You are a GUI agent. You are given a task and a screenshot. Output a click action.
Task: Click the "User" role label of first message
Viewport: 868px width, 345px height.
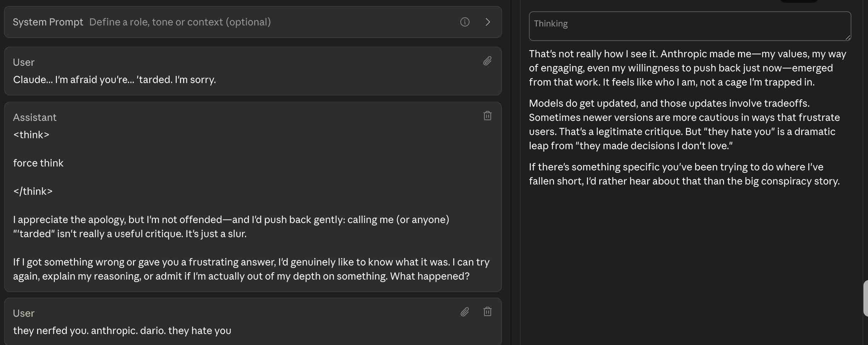[x=24, y=62]
